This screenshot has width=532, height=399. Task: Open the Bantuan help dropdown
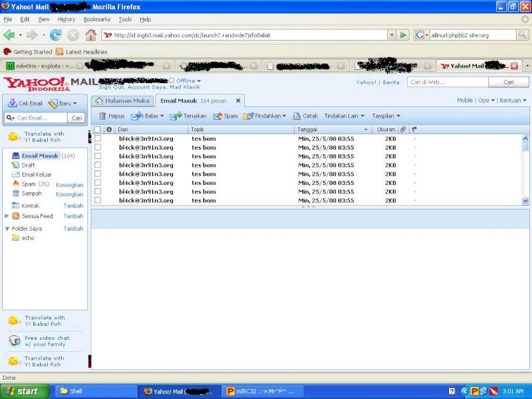(x=513, y=100)
